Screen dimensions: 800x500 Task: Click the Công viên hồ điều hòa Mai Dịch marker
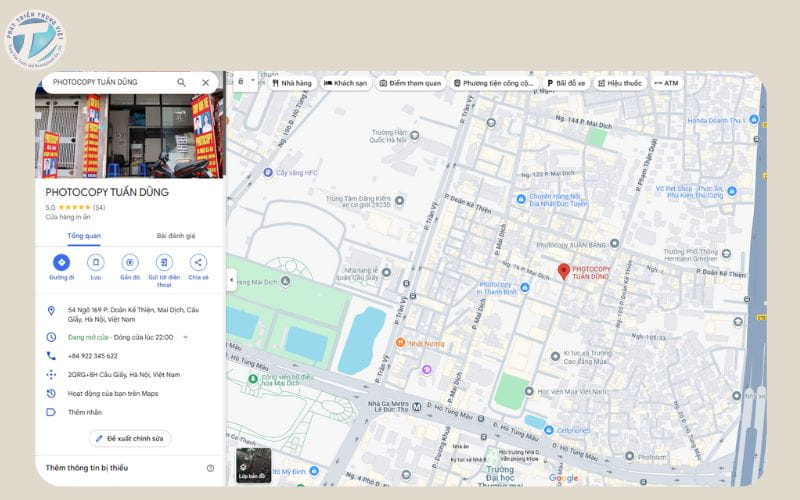253,379
